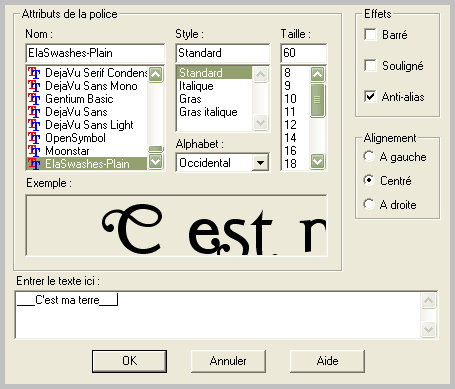Image resolution: width=455 pixels, height=389 pixels.
Task: Click the Annuler button
Action: pyautogui.click(x=228, y=361)
